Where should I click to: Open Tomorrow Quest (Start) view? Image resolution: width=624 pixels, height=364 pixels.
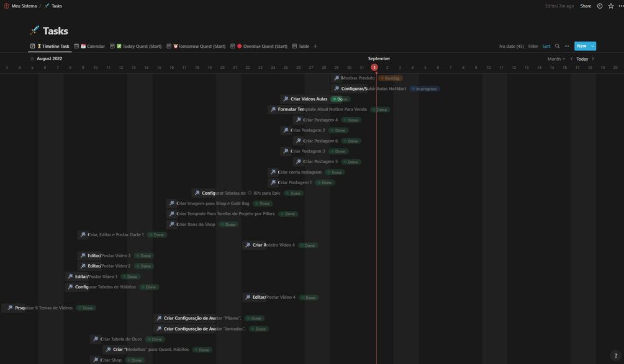196,46
